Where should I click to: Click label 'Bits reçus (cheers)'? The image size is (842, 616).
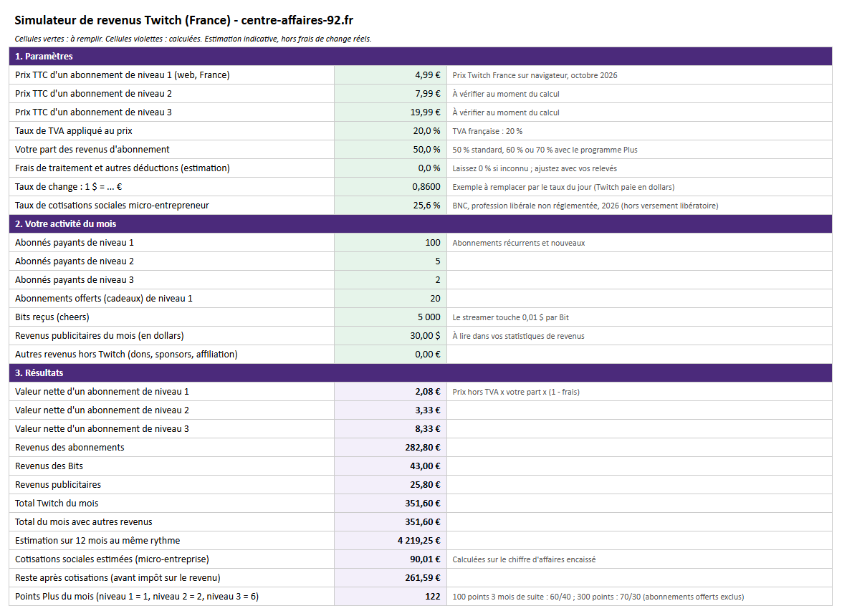click(52, 317)
